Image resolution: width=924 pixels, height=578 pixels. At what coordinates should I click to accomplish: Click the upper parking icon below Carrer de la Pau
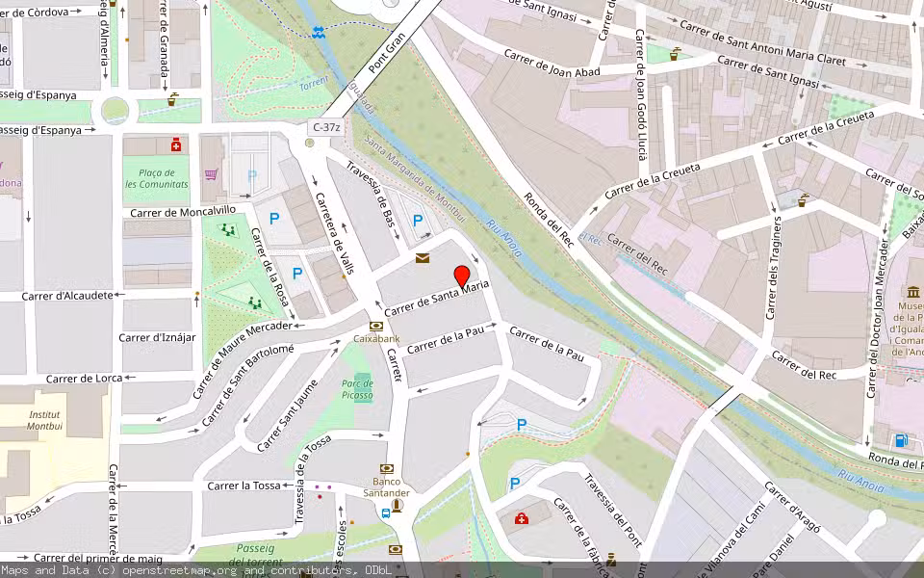click(521, 425)
